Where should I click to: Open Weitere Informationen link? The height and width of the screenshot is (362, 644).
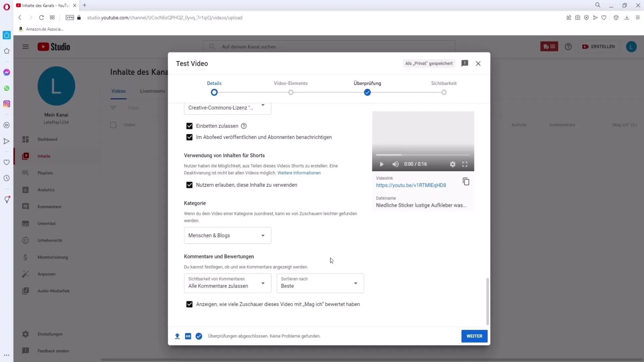pyautogui.click(x=299, y=173)
